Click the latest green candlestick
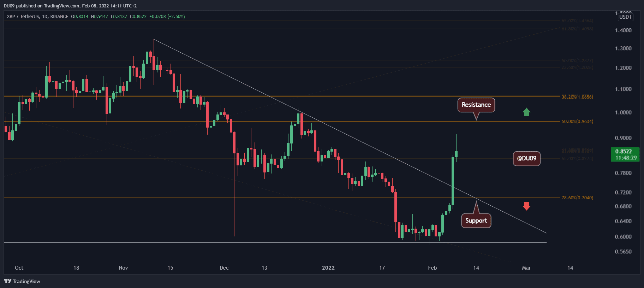Screen dimensions: 644x288 (x=456, y=154)
